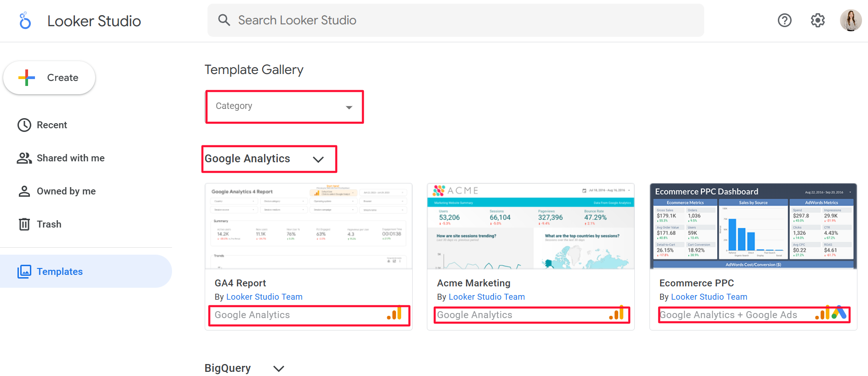Screen dimensions: 868x376
Task: Click the Trash bin icon
Action: (24, 224)
